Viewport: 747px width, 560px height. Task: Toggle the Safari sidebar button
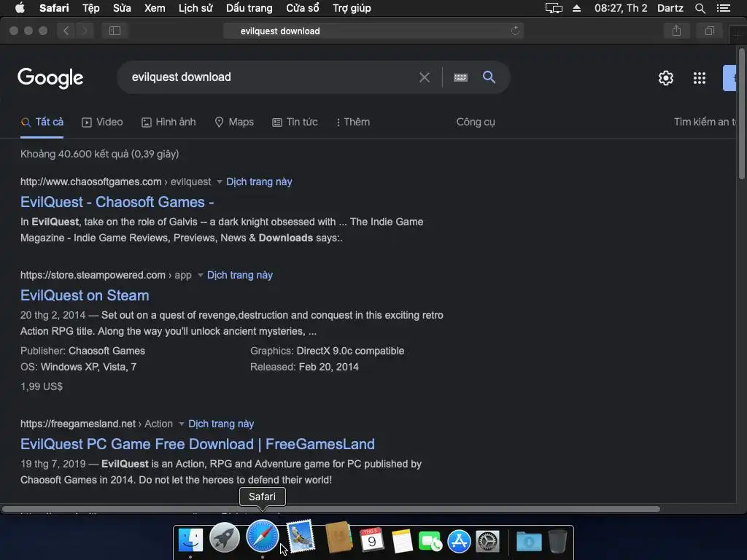coord(115,31)
